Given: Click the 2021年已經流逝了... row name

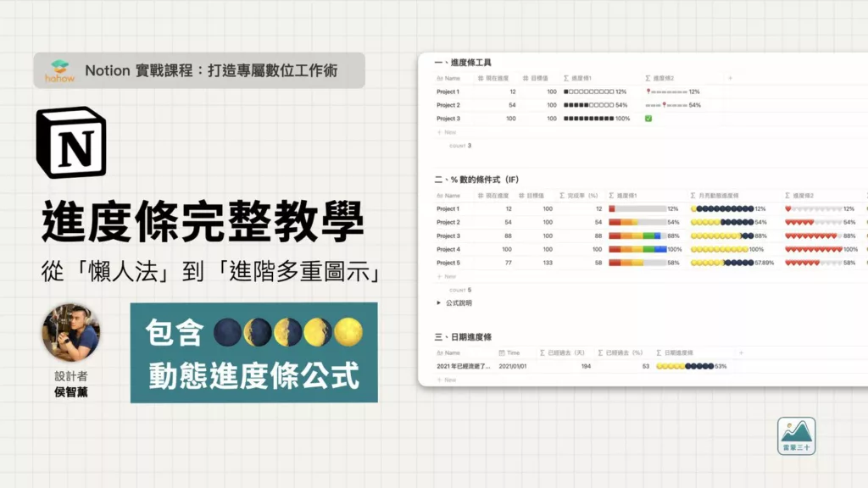Looking at the screenshot, I should pyautogui.click(x=464, y=366).
